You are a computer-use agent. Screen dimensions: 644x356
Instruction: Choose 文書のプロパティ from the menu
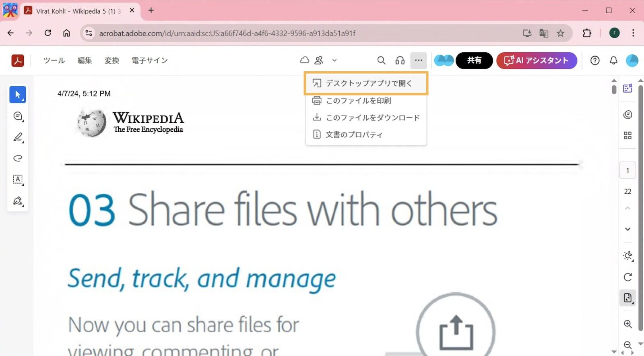(x=366, y=135)
